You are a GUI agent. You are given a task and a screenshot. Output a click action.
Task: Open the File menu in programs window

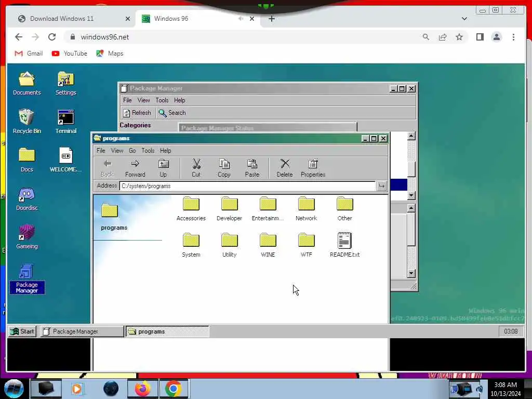tap(101, 151)
